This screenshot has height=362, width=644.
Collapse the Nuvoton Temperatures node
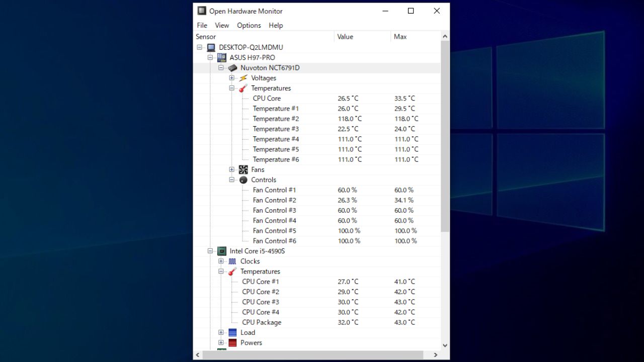(x=232, y=88)
